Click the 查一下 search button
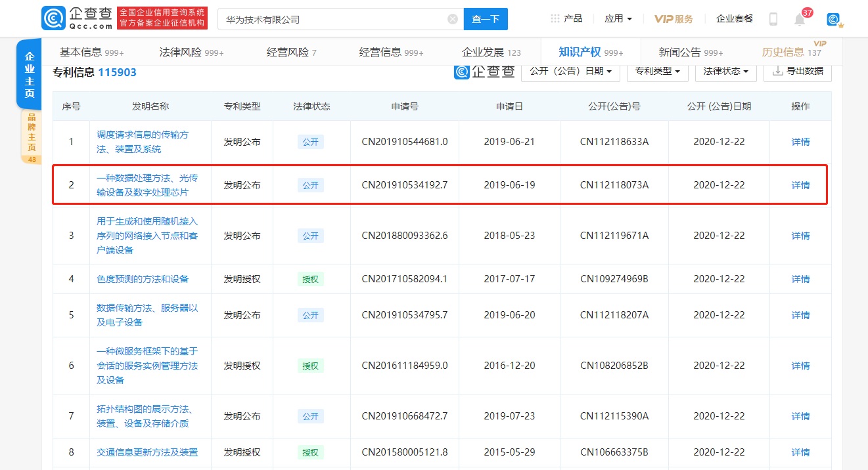Image resolution: width=868 pixels, height=470 pixels. [486, 19]
